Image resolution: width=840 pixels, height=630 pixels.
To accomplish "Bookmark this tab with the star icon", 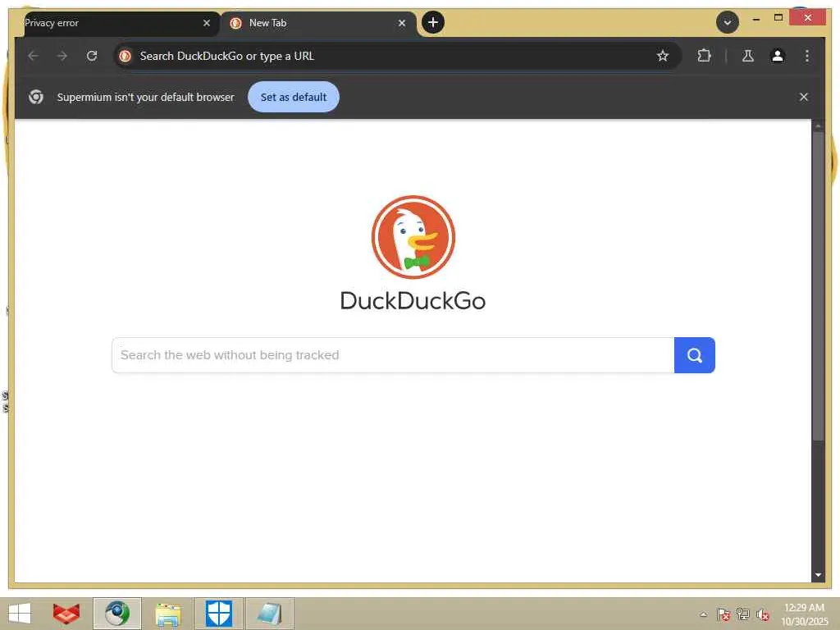I will tap(663, 56).
